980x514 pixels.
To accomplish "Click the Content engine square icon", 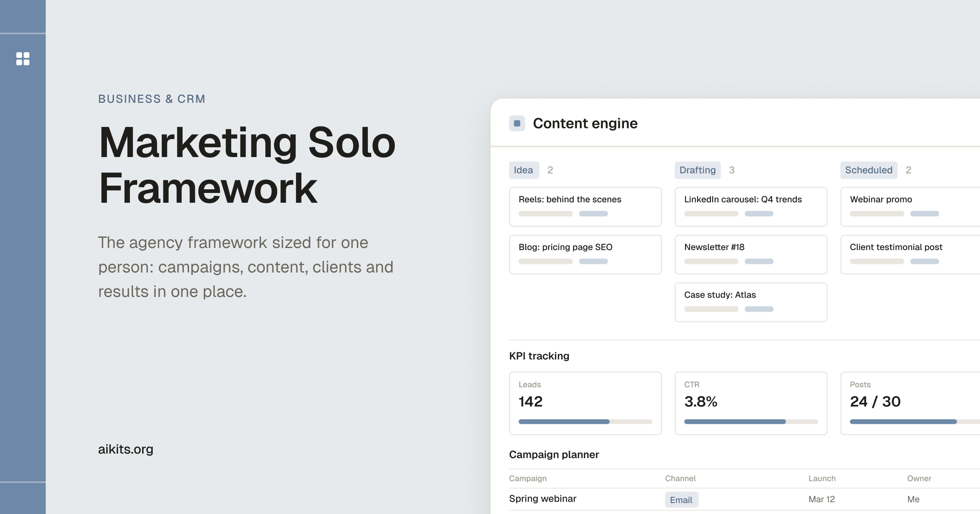I will point(517,123).
